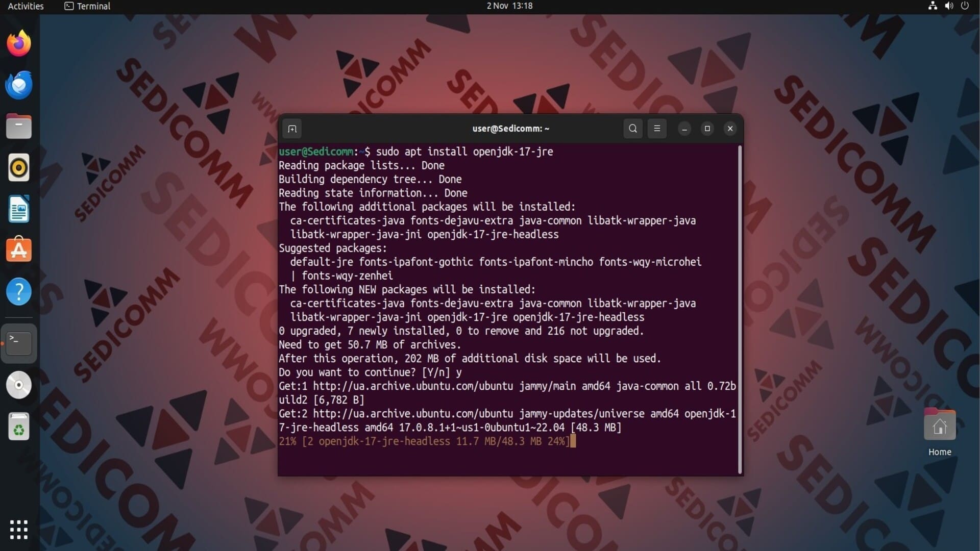The width and height of the screenshot is (980, 551).
Task: Click the 'After this operation, 202 MB' line
Action: [x=470, y=359]
